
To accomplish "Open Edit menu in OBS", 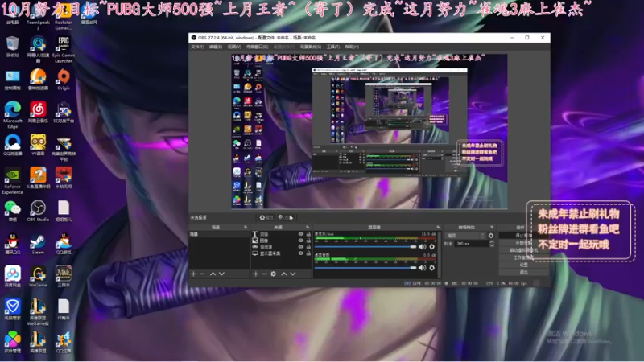I will 216,47.
